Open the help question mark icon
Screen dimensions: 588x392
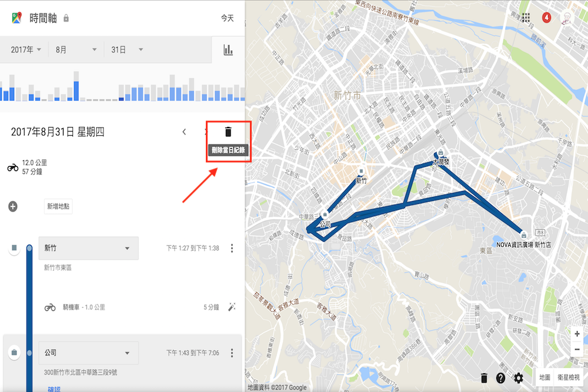tap(500, 378)
